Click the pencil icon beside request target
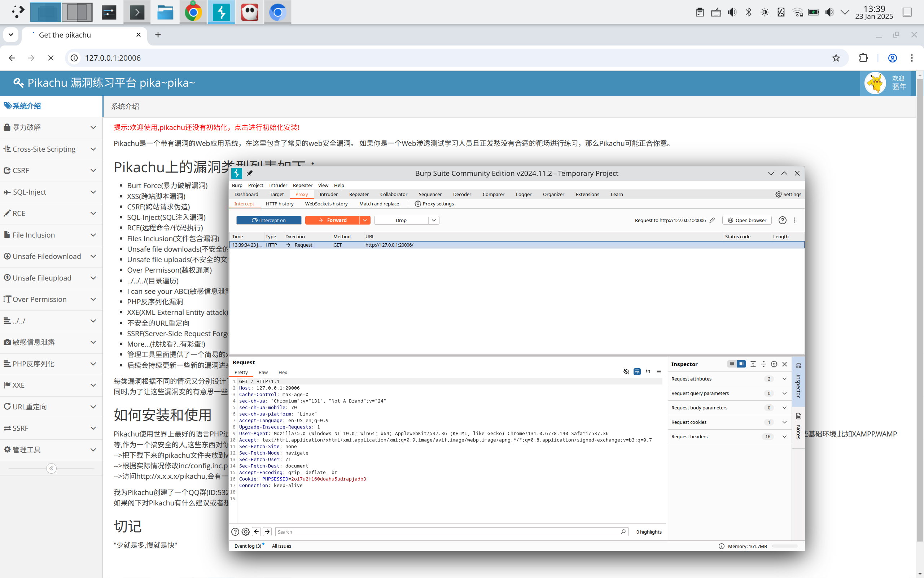 click(x=712, y=220)
